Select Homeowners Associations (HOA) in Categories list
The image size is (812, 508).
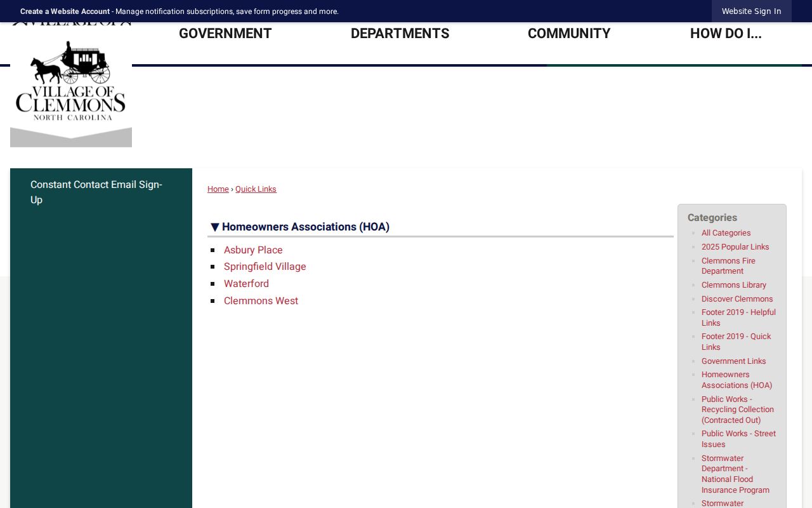tap(737, 380)
